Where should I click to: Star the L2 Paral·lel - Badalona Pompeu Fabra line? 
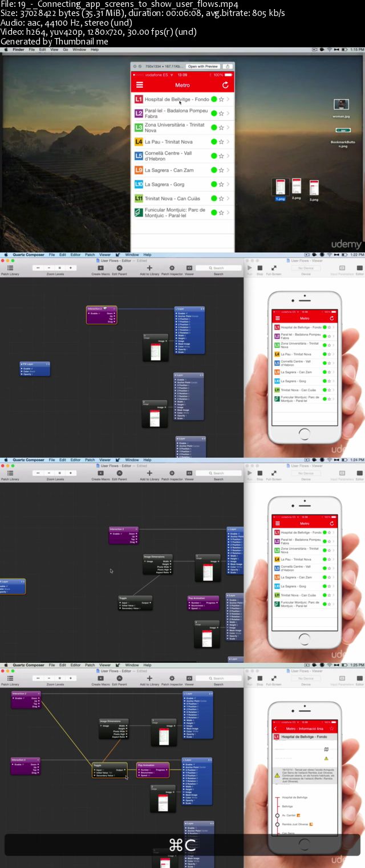(221, 113)
